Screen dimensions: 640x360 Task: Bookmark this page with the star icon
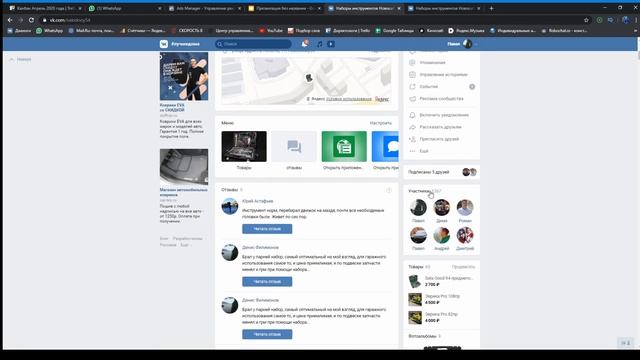tap(586, 20)
